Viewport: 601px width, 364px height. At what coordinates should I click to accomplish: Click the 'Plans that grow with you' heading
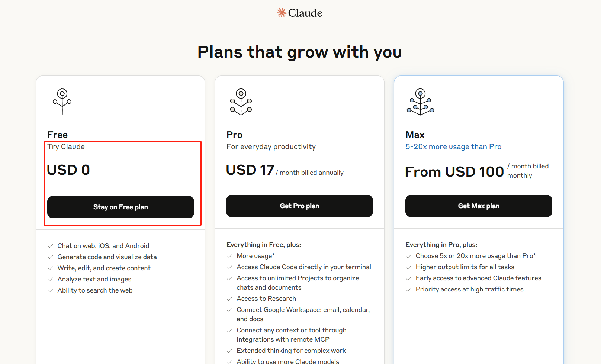tap(300, 52)
